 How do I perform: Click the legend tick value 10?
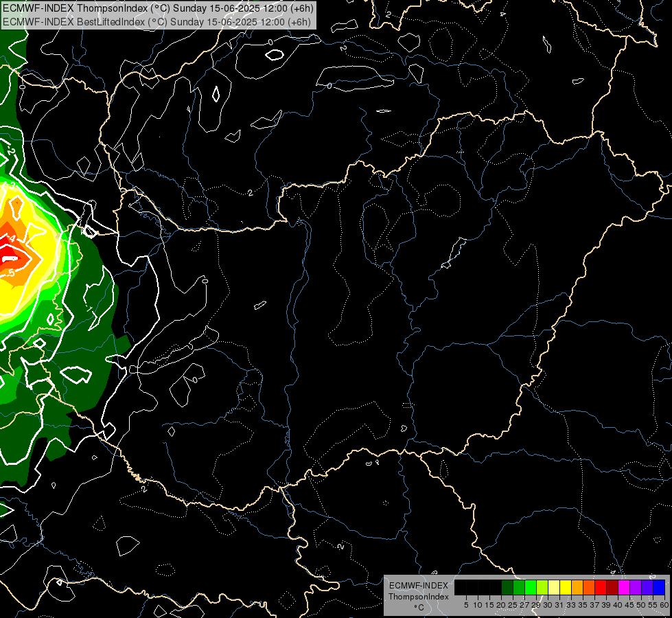(478, 605)
